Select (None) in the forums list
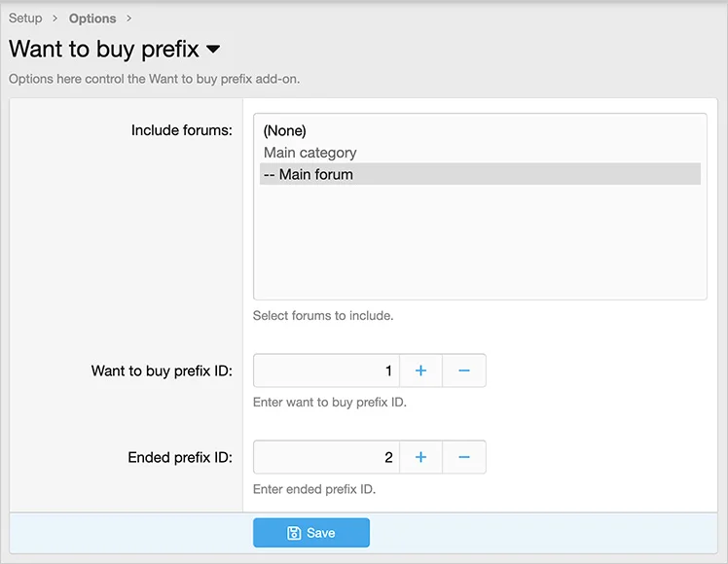 [x=284, y=130]
